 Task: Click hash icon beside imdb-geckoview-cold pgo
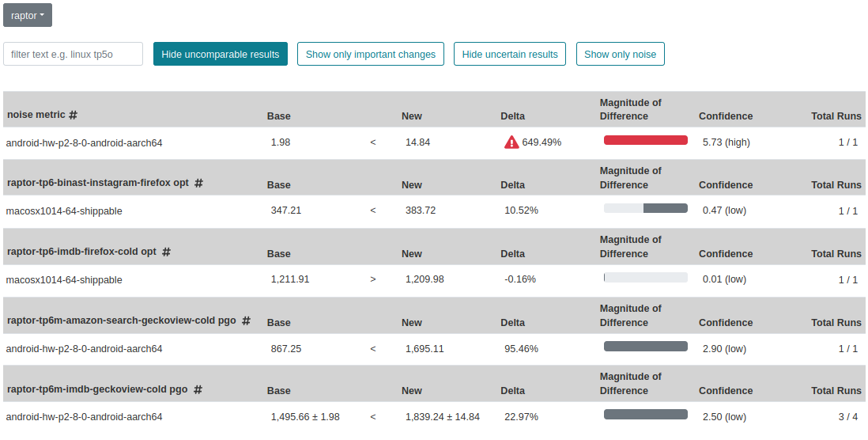click(198, 389)
